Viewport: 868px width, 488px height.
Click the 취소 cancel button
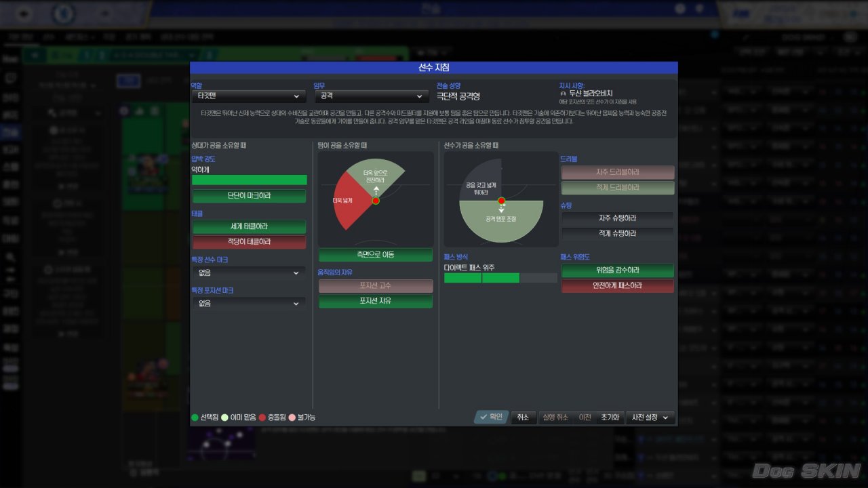pos(523,418)
